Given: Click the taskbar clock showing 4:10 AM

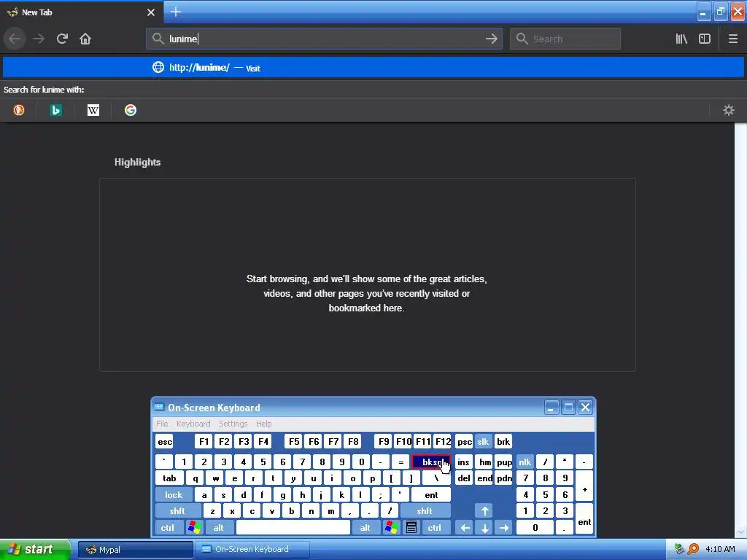Looking at the screenshot, I should click(720, 549).
